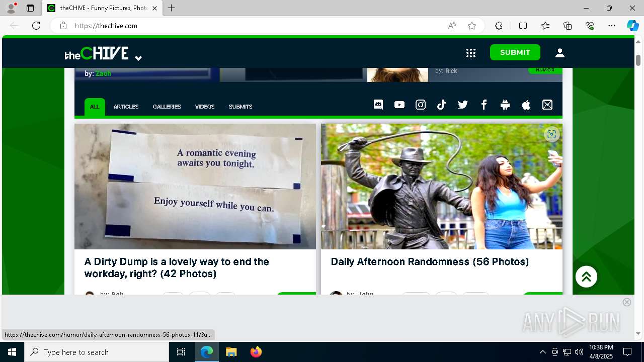Open Daily Afternoon Randomness 56 Photos title
Screen dimensions: 644x362
point(430,261)
